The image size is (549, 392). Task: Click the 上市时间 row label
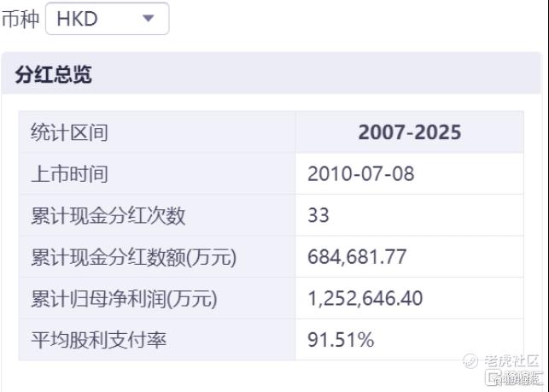point(70,174)
